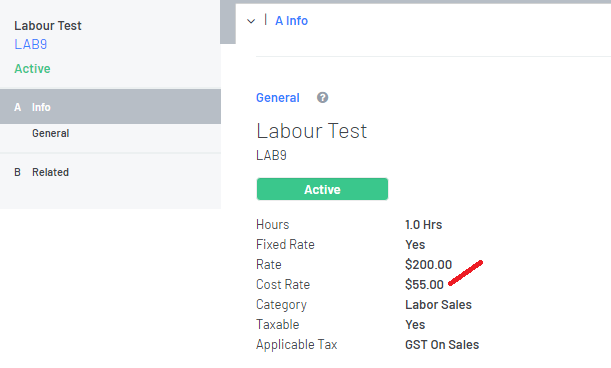Click the Labour Test title in the sidebar
611x368 pixels.
(48, 26)
